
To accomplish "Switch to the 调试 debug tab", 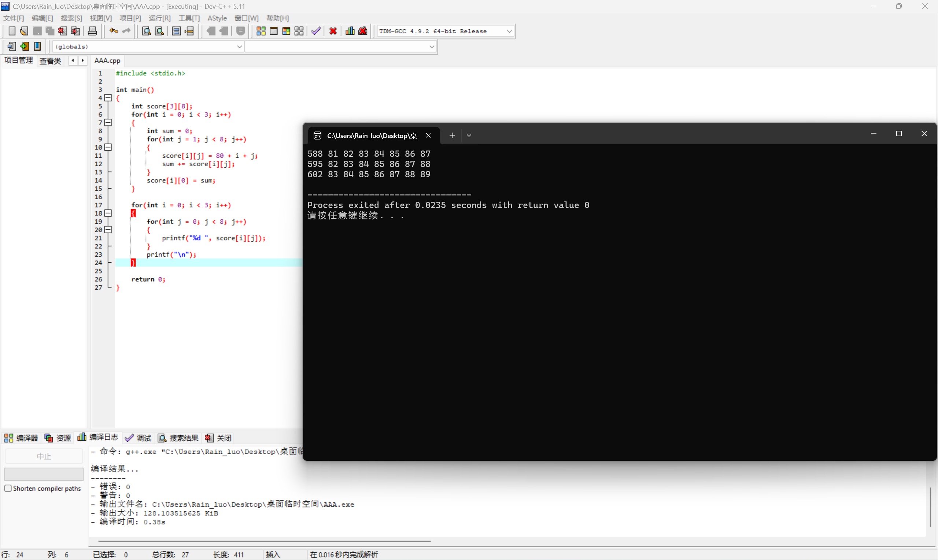I will [x=139, y=438].
